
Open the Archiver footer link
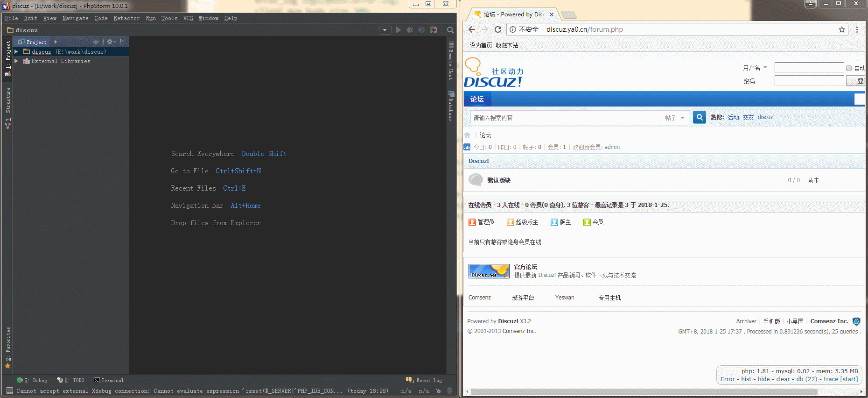(746, 321)
